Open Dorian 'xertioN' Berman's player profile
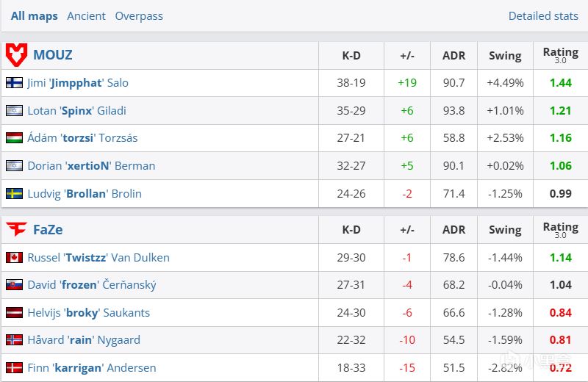This screenshot has width=588, height=382. coord(91,166)
